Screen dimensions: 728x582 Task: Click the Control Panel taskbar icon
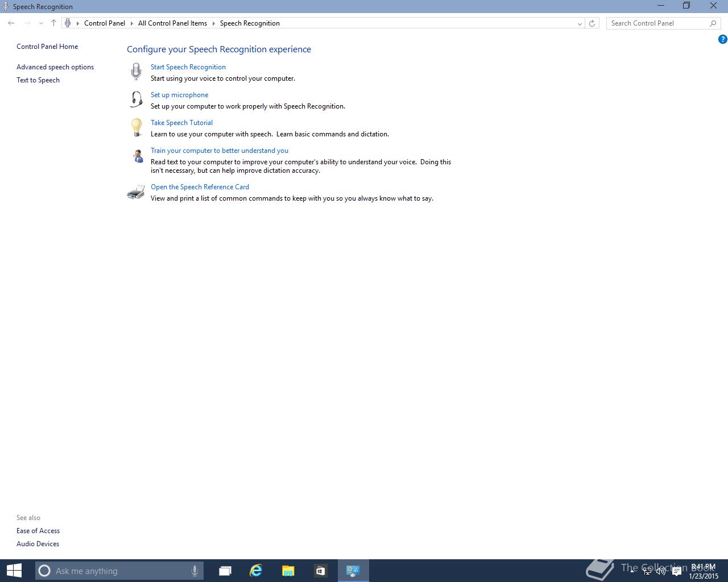(353, 571)
